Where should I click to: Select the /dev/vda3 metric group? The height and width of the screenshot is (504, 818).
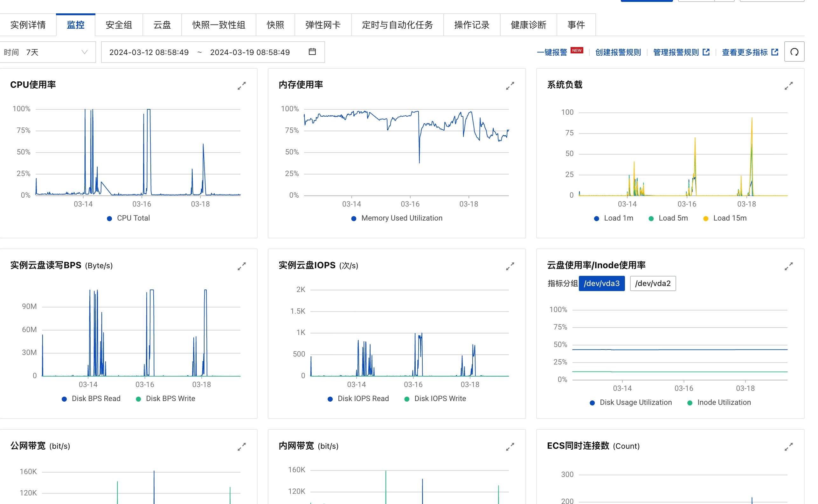point(601,284)
